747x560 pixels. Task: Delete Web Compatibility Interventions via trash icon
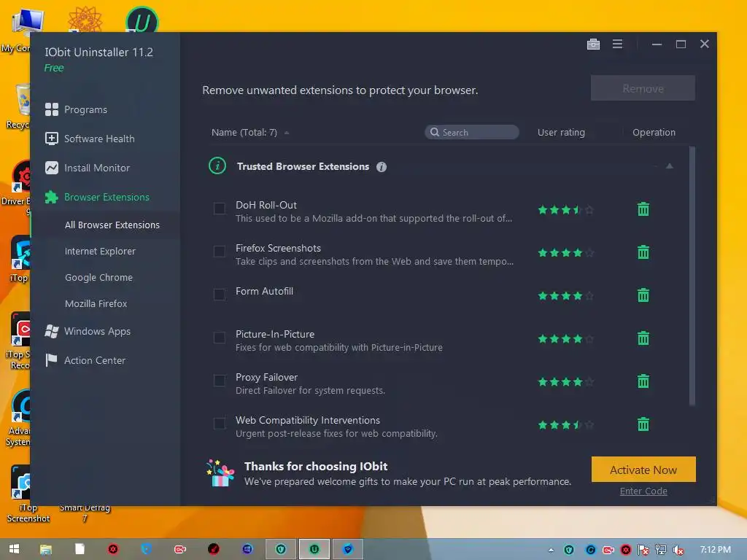643,424
